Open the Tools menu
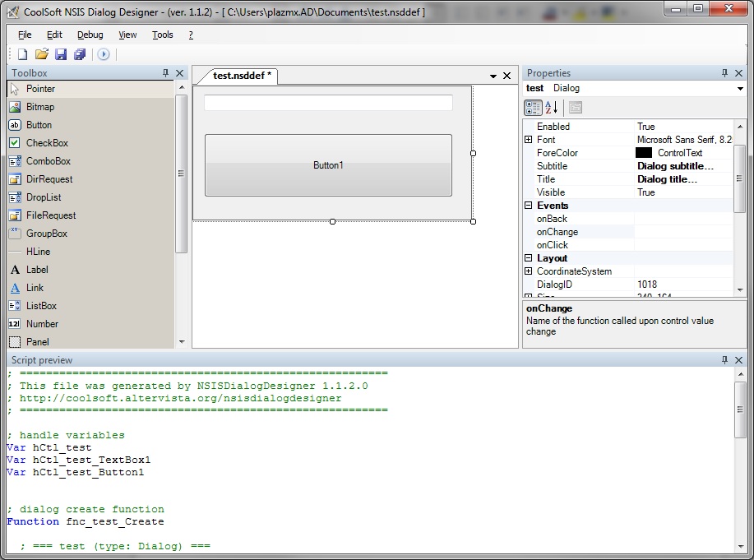Viewport: 754px width, 560px height. (x=163, y=35)
